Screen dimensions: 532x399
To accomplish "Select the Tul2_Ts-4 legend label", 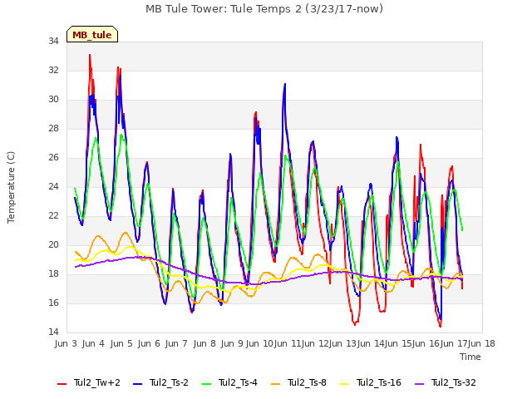I will click(x=238, y=382).
